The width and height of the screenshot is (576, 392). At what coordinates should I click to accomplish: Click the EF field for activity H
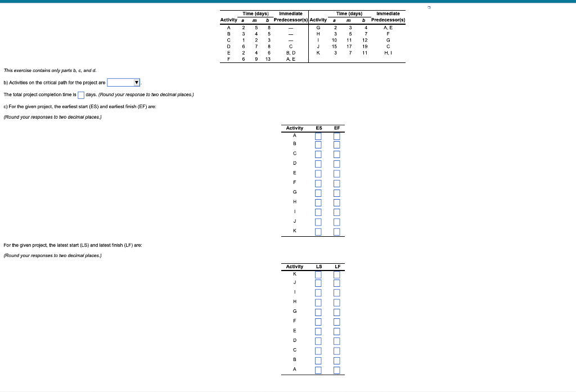(x=337, y=203)
